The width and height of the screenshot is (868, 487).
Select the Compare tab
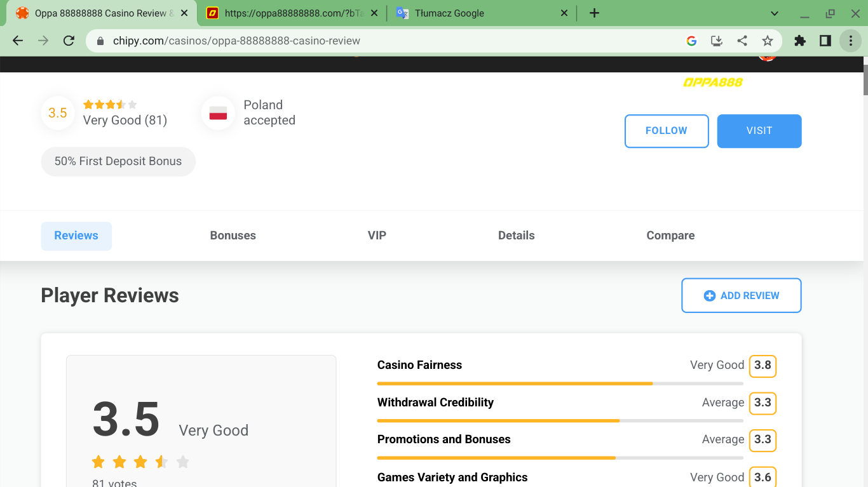[x=670, y=236]
